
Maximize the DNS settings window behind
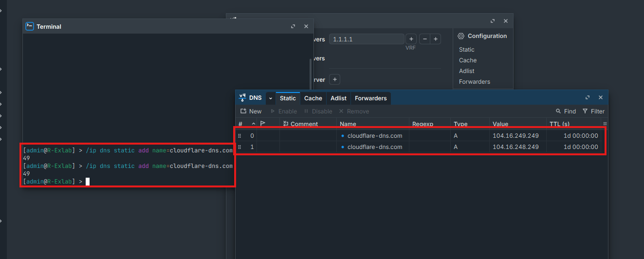(x=493, y=21)
